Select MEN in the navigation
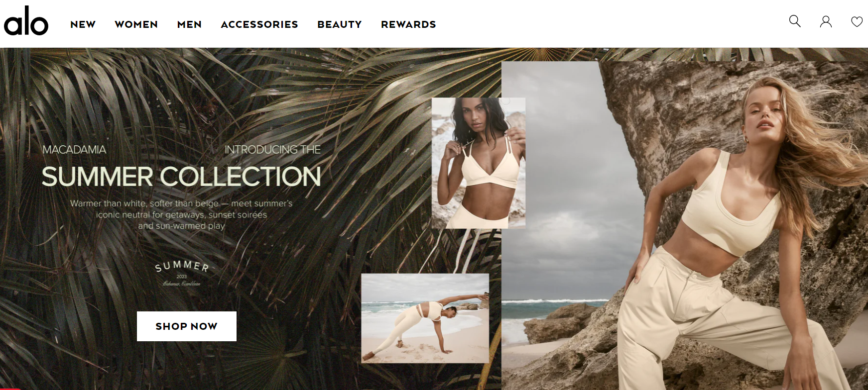Screen dimensions: 868x390 [189, 24]
